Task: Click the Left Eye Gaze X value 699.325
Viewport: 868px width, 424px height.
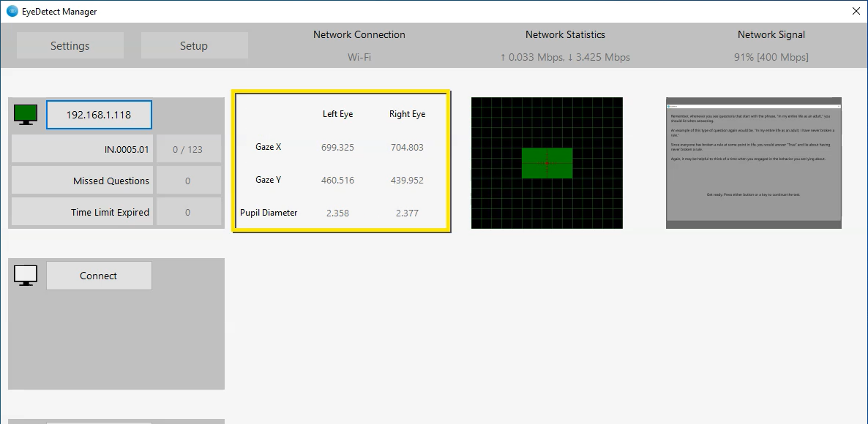Action: [x=337, y=148]
